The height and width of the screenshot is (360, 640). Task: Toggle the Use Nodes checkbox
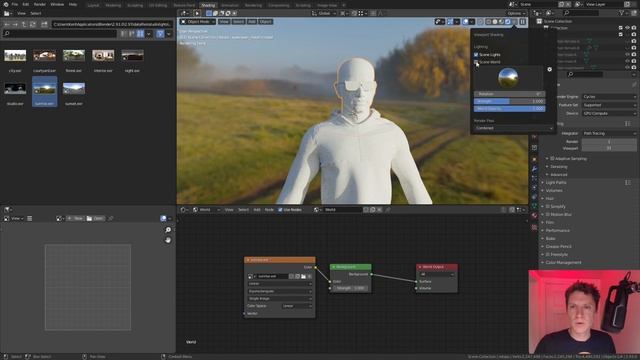coord(280,210)
